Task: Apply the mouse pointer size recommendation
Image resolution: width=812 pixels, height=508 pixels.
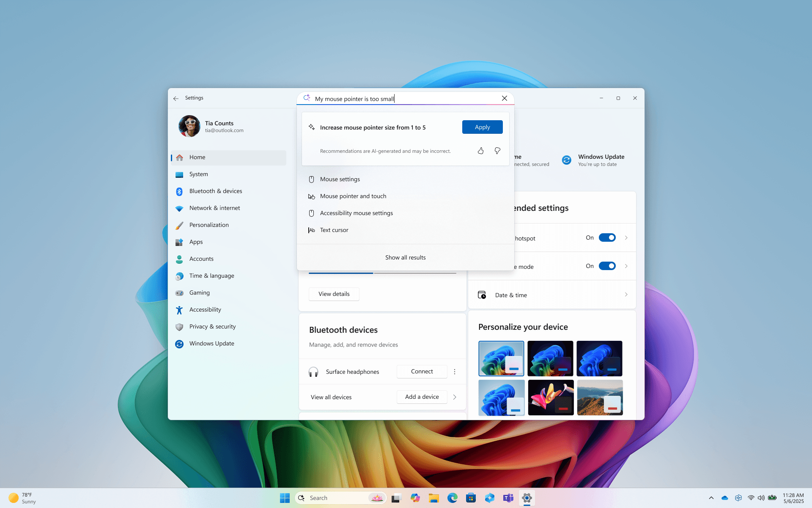Action: coord(482,127)
